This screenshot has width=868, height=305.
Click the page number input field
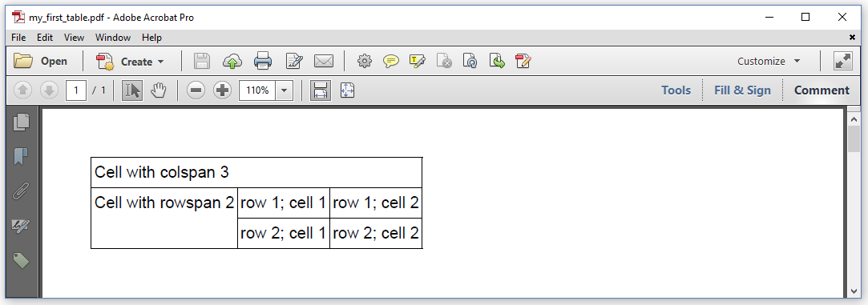[76, 90]
